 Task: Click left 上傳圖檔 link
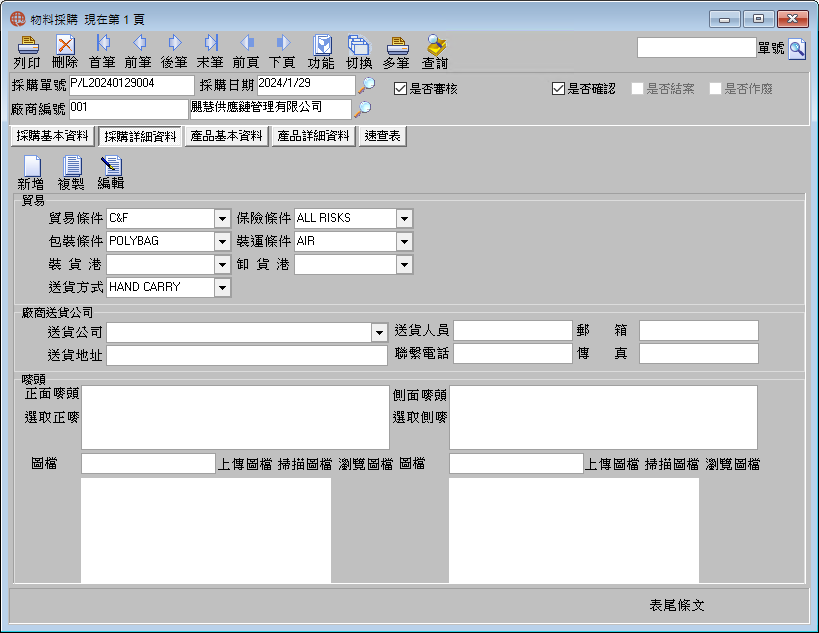coord(245,464)
